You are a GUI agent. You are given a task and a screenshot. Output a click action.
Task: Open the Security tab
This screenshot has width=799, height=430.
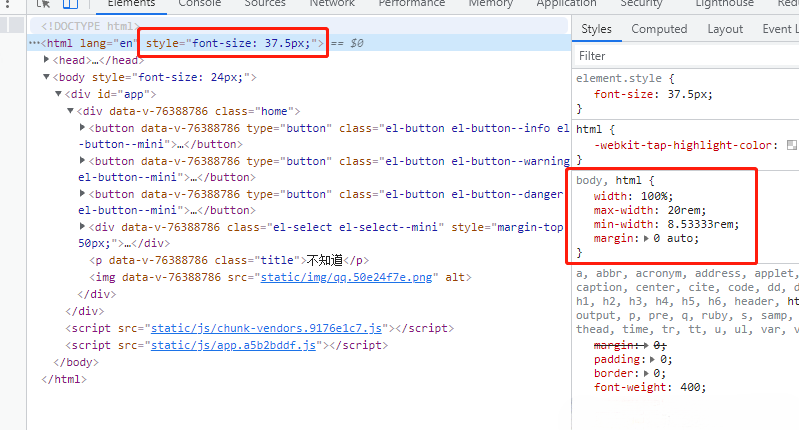tap(641, 4)
